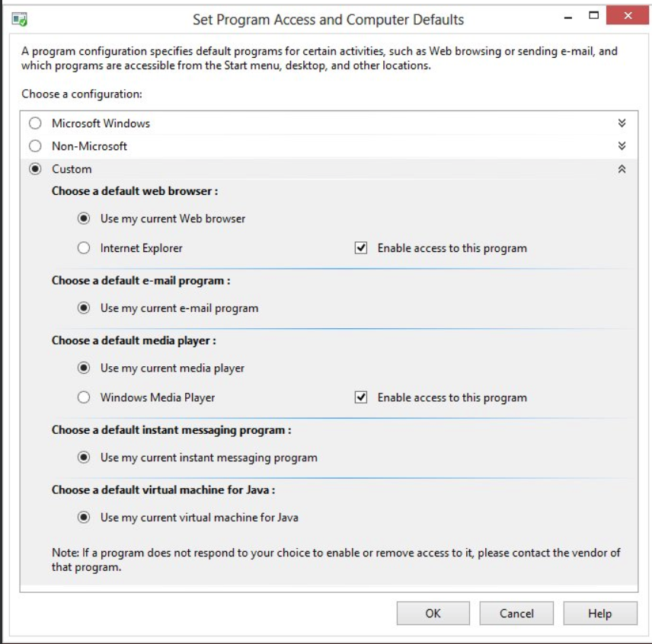Maximize the dialog window
Viewport: 652px width, 644px height.
tap(594, 16)
